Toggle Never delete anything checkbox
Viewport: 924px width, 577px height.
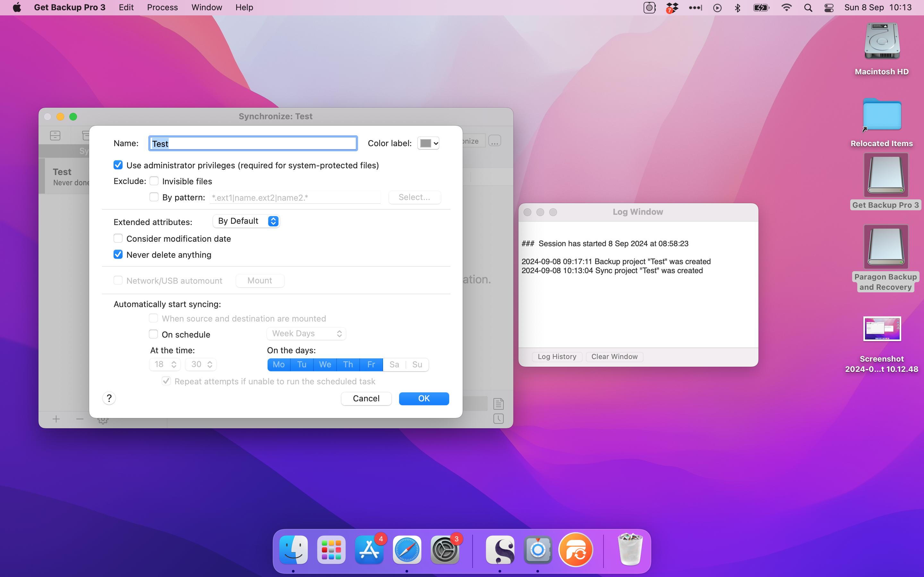click(118, 255)
